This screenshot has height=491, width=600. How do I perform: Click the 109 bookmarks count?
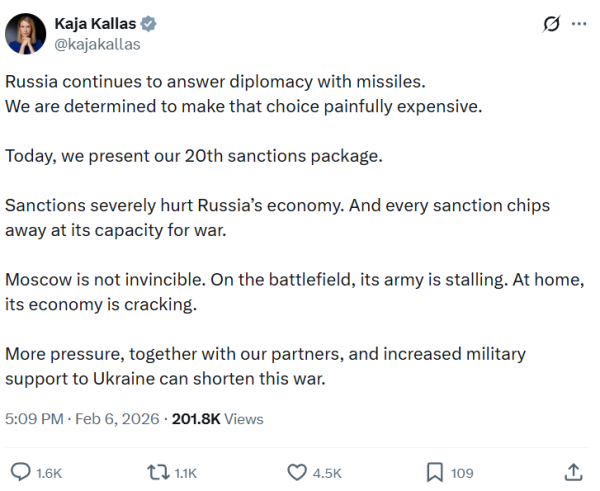[462, 472]
